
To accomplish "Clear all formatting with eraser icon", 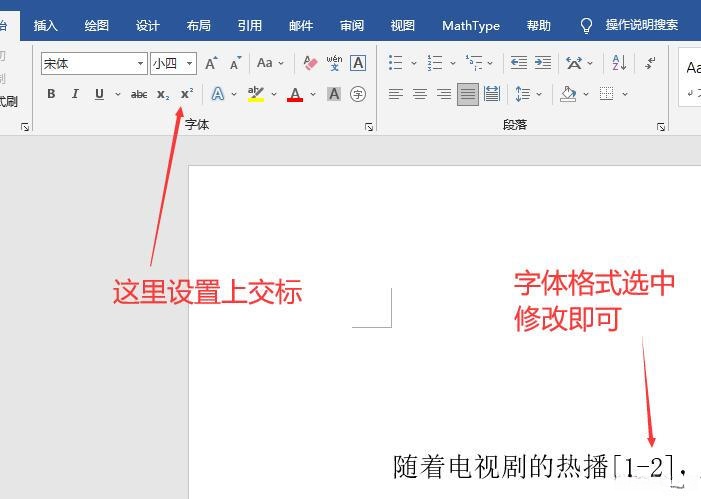I will coord(310,63).
